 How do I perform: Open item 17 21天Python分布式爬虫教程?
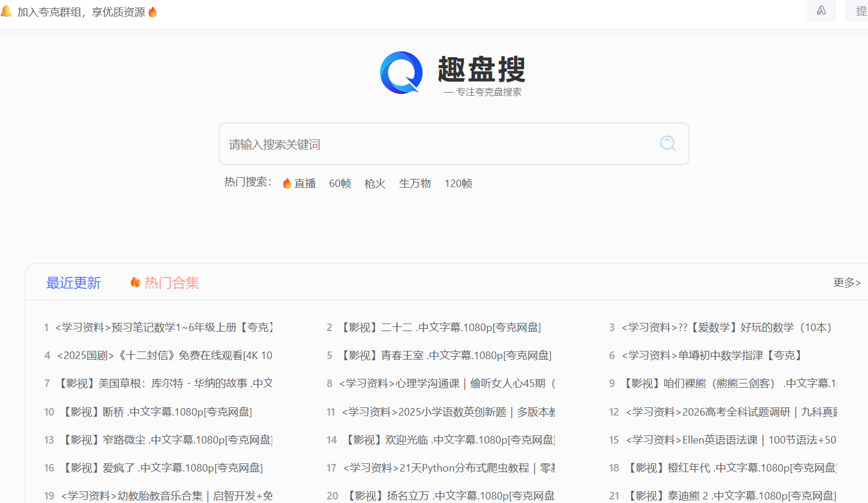(x=448, y=468)
